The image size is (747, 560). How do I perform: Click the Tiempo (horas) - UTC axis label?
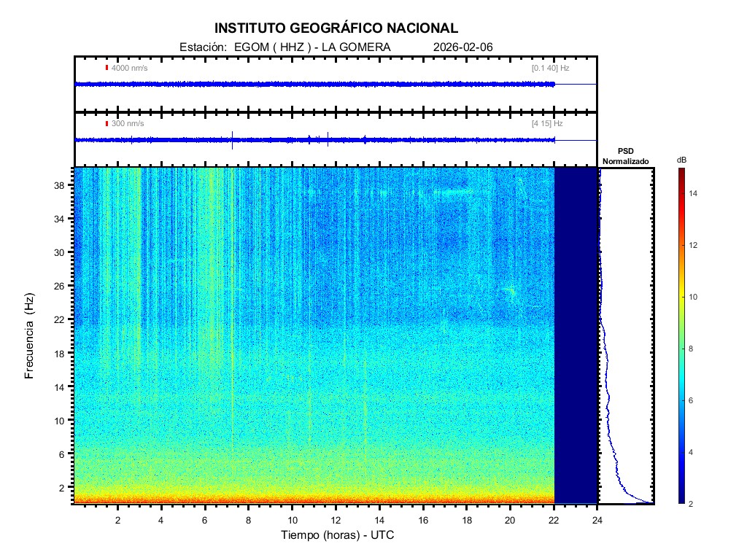pyautogui.click(x=338, y=536)
